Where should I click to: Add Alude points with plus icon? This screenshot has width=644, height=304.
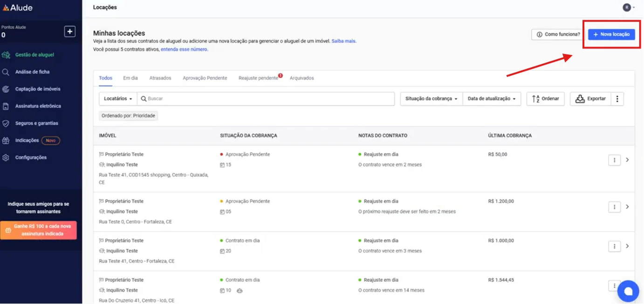tap(69, 32)
